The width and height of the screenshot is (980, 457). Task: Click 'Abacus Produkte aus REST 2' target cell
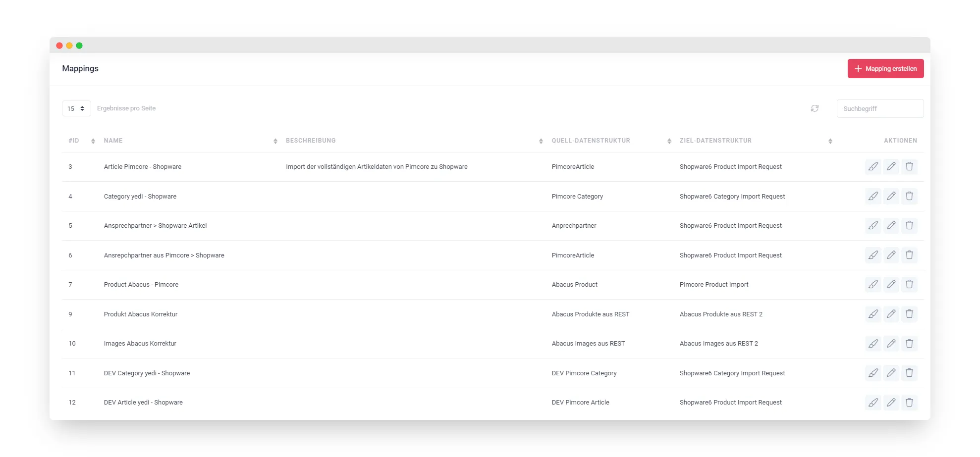coord(721,314)
